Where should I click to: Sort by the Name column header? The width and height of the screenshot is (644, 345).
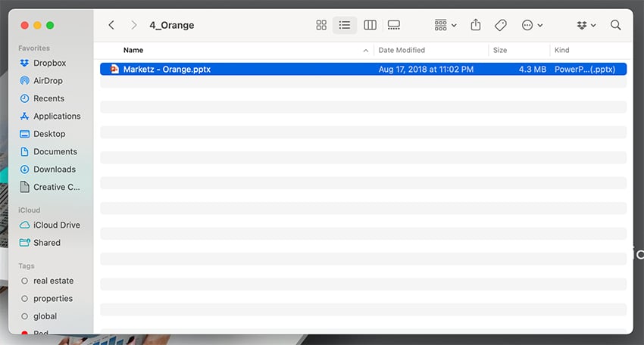pos(133,50)
